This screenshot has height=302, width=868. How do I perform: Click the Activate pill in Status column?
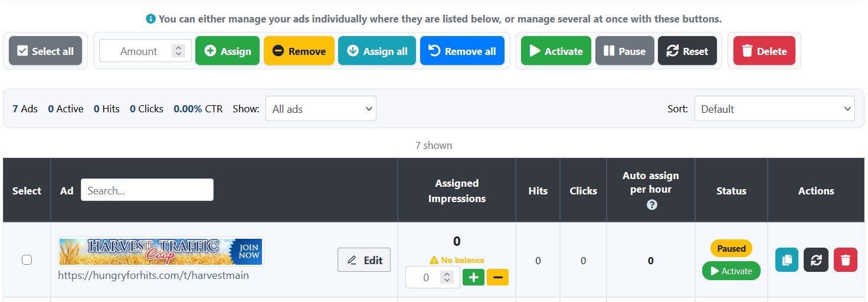coord(731,271)
